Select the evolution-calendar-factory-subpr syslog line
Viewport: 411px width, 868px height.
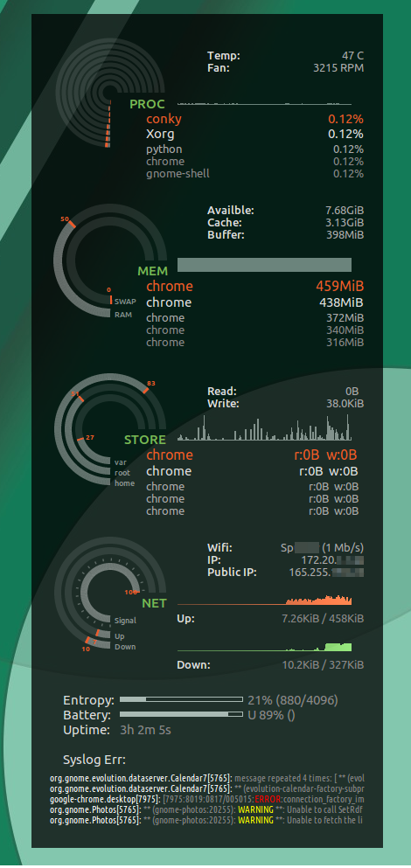click(x=207, y=788)
